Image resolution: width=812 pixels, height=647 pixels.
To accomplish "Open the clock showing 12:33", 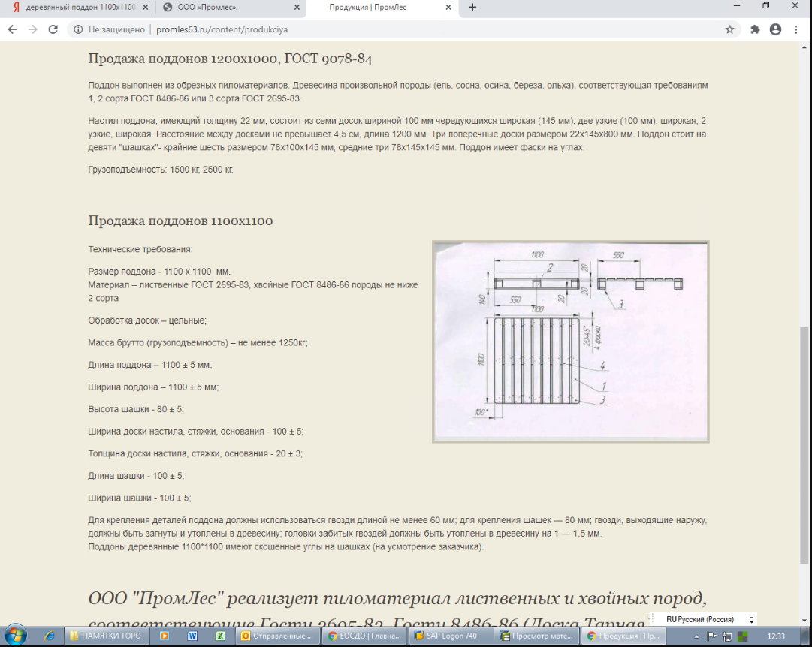I will tap(776, 636).
